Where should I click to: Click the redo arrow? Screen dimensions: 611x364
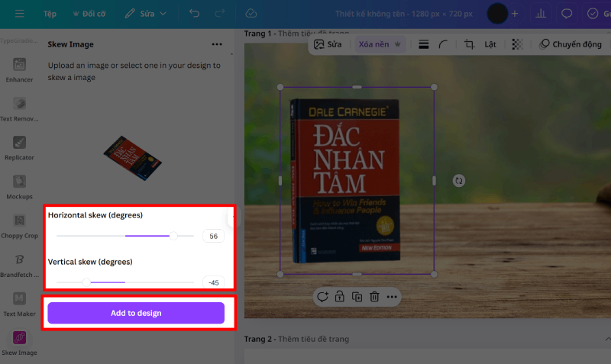click(x=220, y=14)
